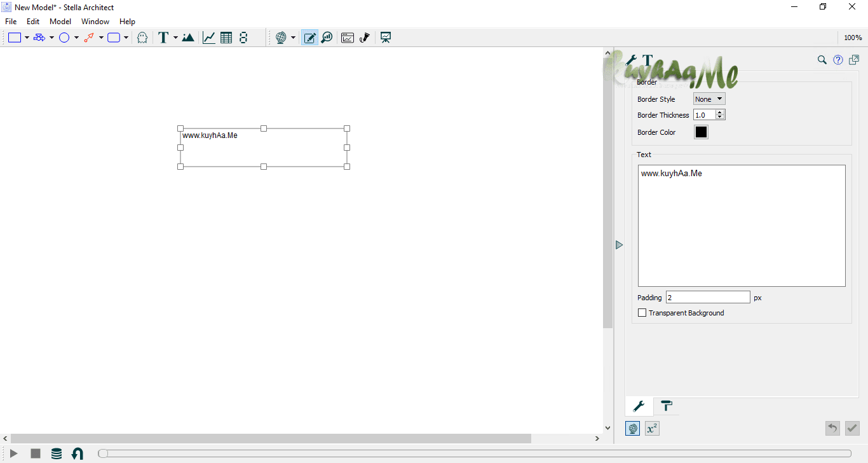Viewport: 868px width, 463px height.
Task: Open the Flow tool dropdown arrow
Action: click(x=51, y=38)
